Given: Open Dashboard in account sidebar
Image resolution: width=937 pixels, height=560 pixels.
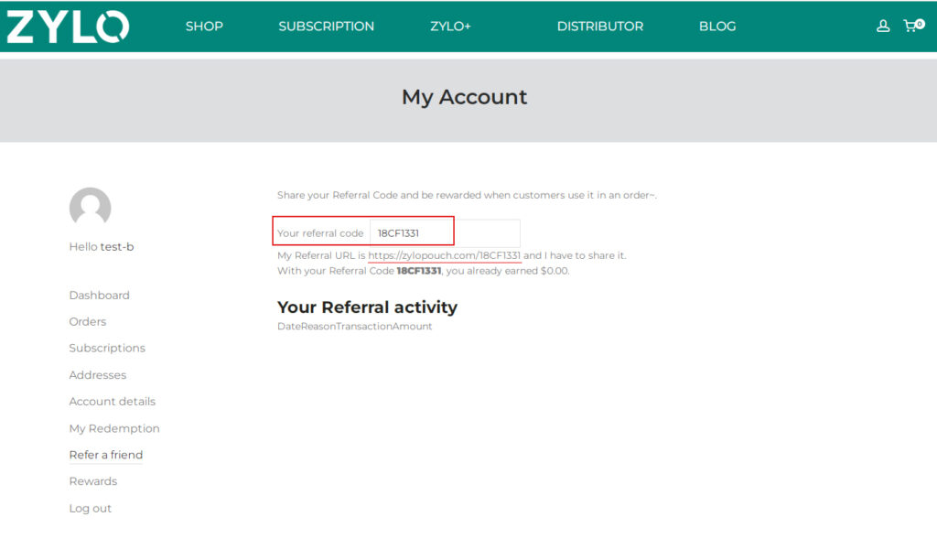Looking at the screenshot, I should 99,296.
